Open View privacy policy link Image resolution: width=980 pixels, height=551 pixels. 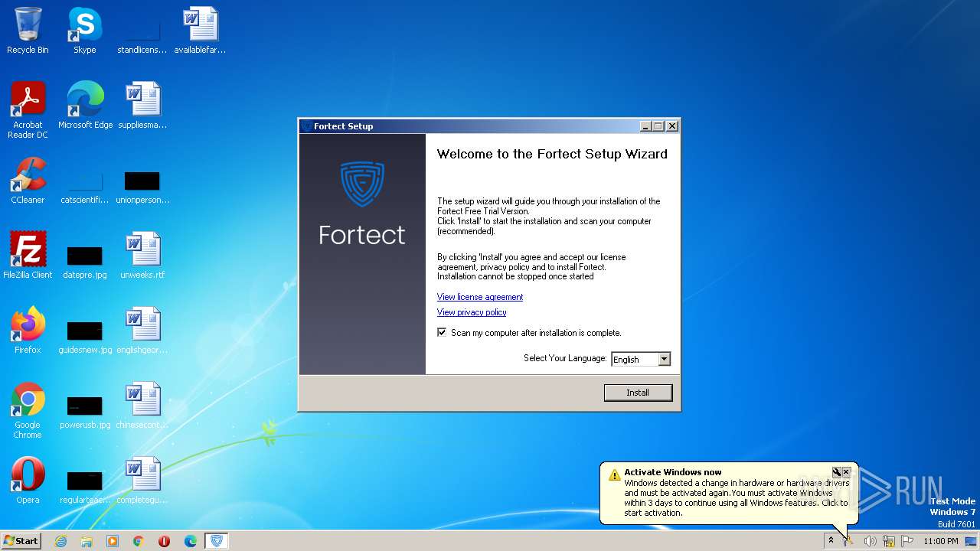pos(472,312)
